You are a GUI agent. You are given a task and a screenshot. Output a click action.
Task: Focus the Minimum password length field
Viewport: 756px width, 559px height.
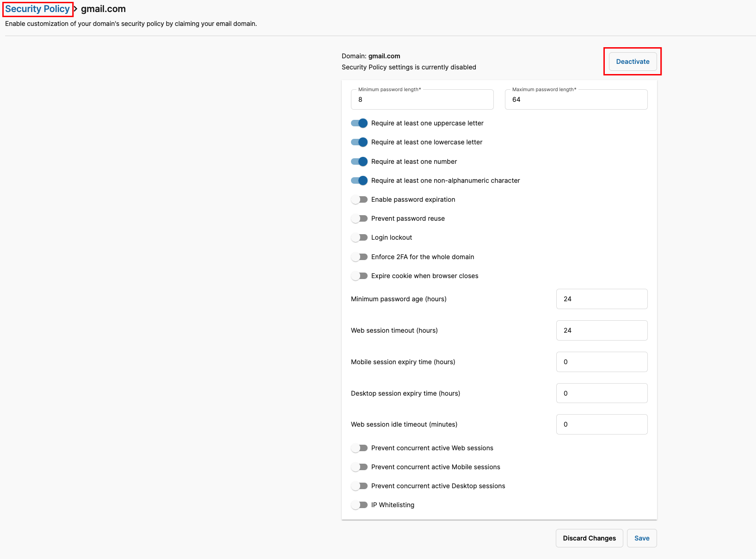pos(422,99)
